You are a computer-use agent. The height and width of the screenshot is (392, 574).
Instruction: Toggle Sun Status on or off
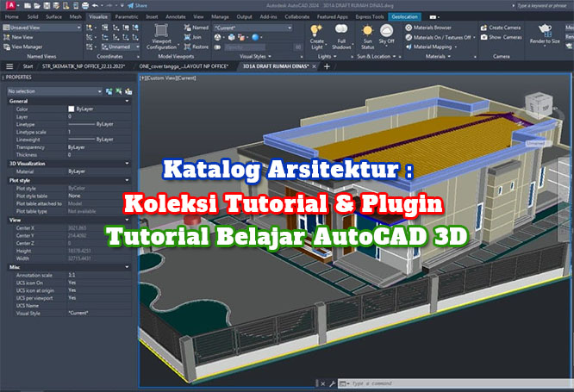click(367, 36)
